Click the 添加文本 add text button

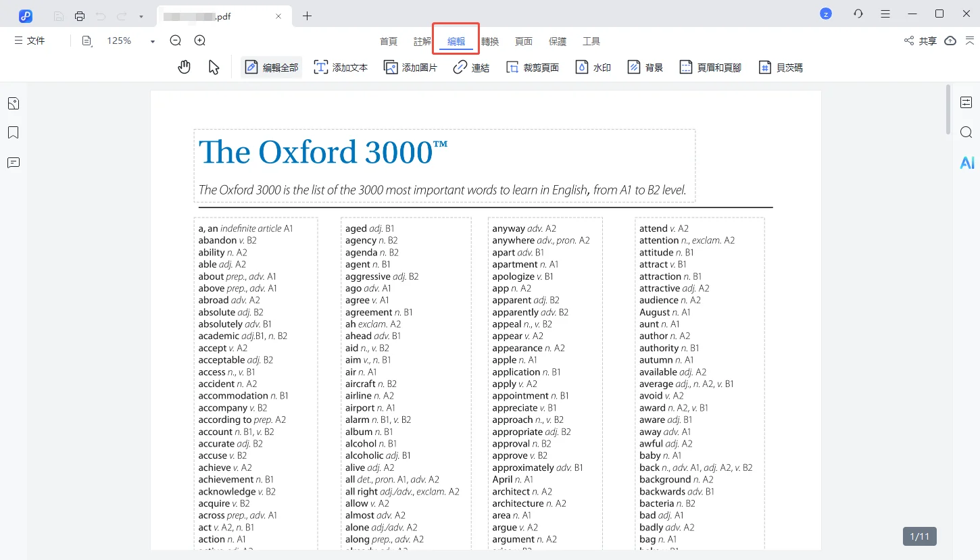341,68
